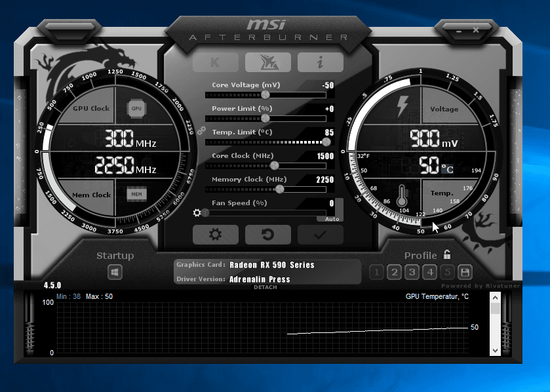Select profile slot 2
This screenshot has height=392, width=550.
pyautogui.click(x=394, y=273)
